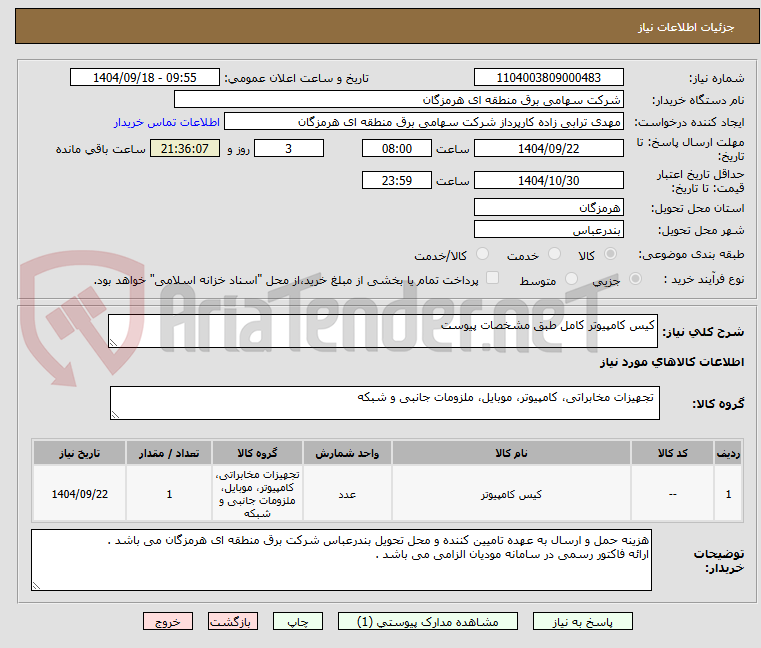Select the 'خدمت' radio button

click(x=554, y=254)
